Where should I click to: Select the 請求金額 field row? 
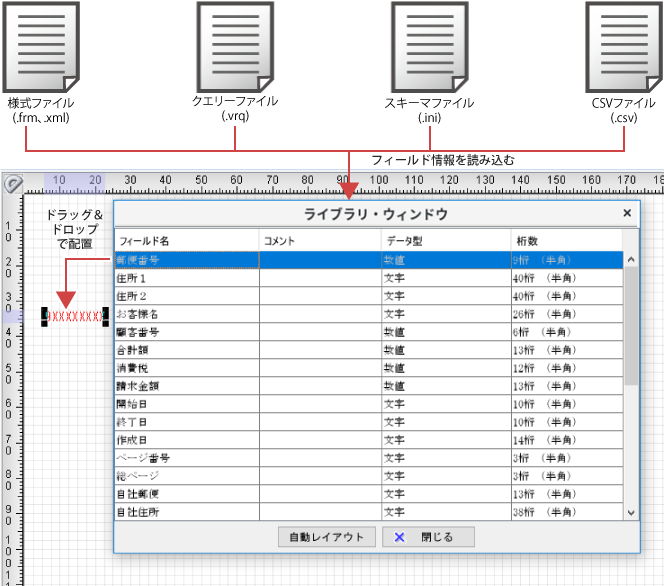186,385
